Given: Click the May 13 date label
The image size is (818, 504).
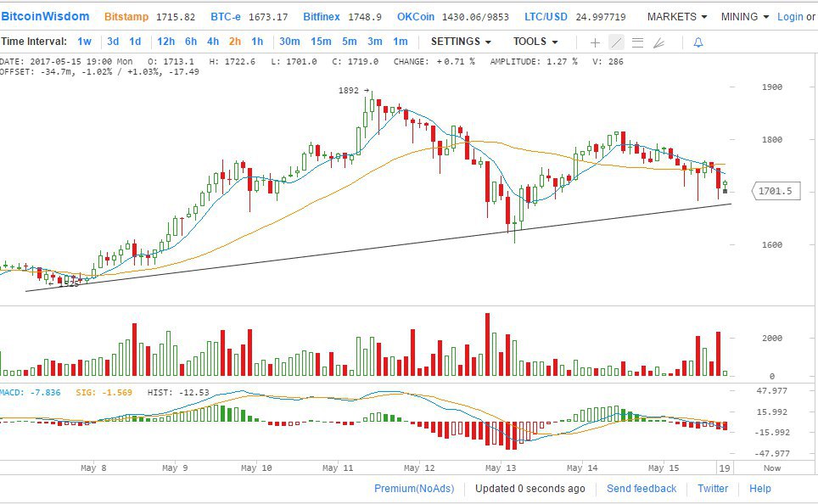Looking at the screenshot, I should pyautogui.click(x=501, y=468).
